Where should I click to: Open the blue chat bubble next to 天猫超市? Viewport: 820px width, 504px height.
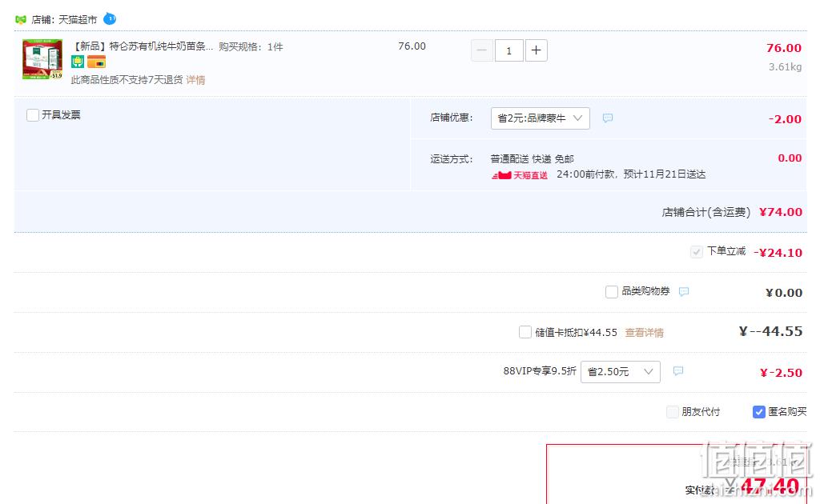110,19
